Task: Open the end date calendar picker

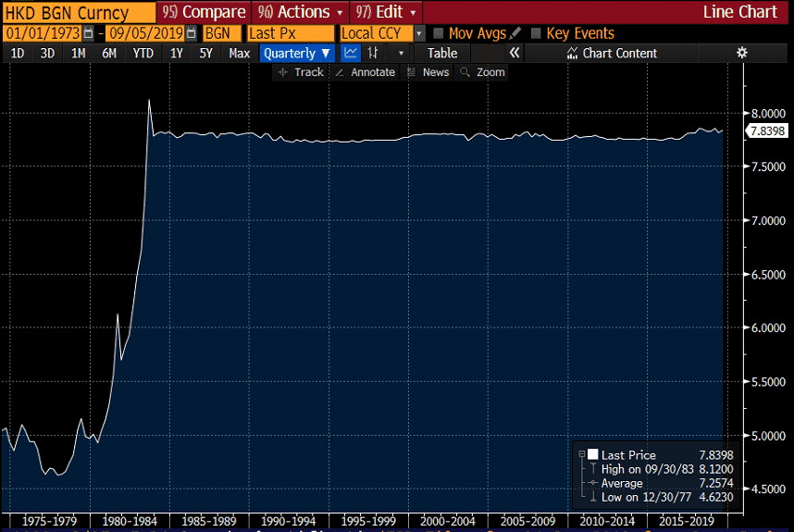Action: pos(191,33)
